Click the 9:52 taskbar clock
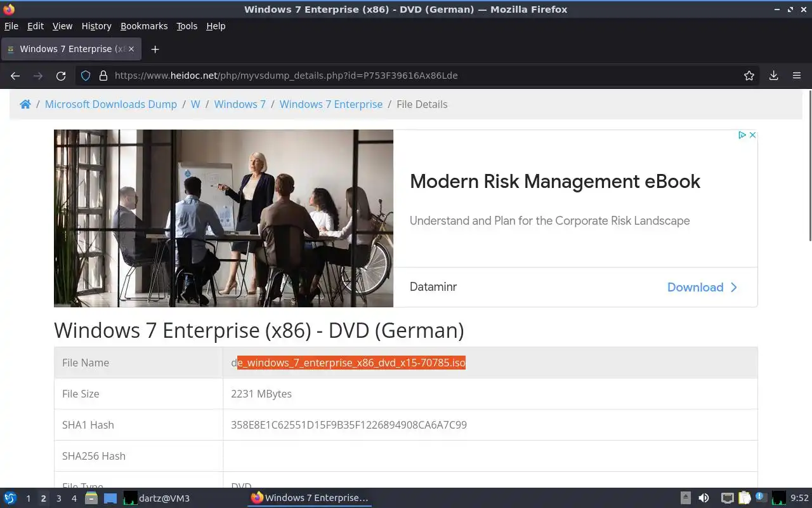Image resolution: width=812 pixels, height=508 pixels. coord(799,498)
